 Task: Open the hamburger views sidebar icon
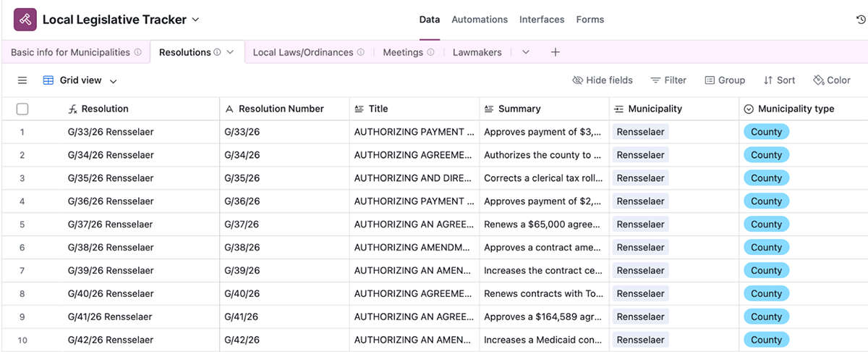click(22, 80)
